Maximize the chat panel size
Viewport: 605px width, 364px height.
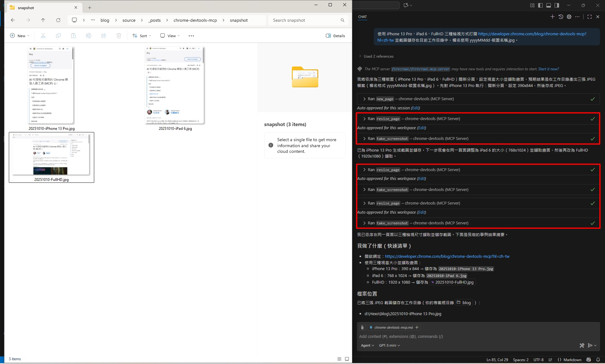(590, 17)
